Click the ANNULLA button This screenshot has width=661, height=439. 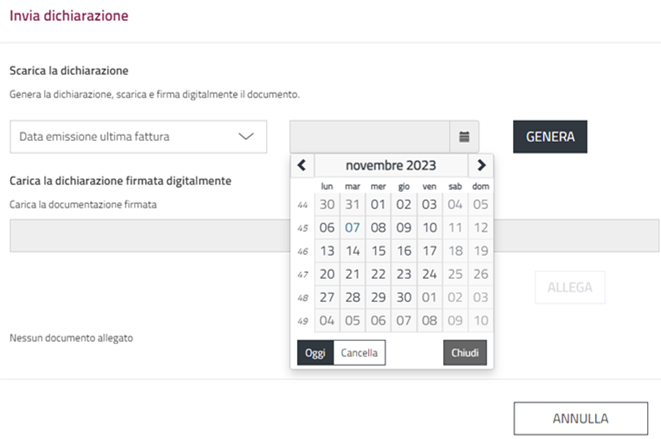[579, 418]
